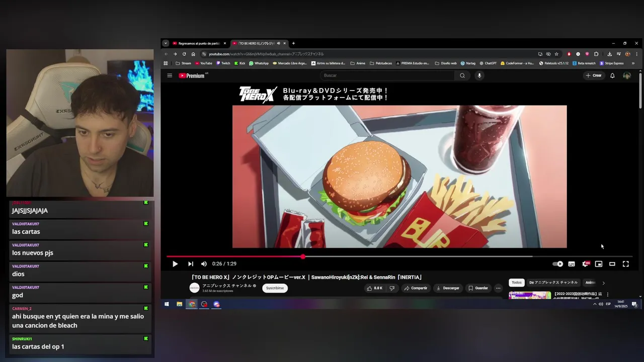Image resolution: width=644 pixels, height=362 pixels.
Task: Open the WhatsApp bookmark
Action: 259,63
